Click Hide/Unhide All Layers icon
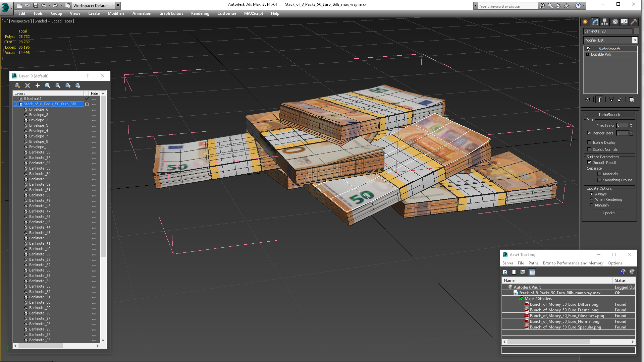This screenshot has width=644, height=362. coord(68,85)
